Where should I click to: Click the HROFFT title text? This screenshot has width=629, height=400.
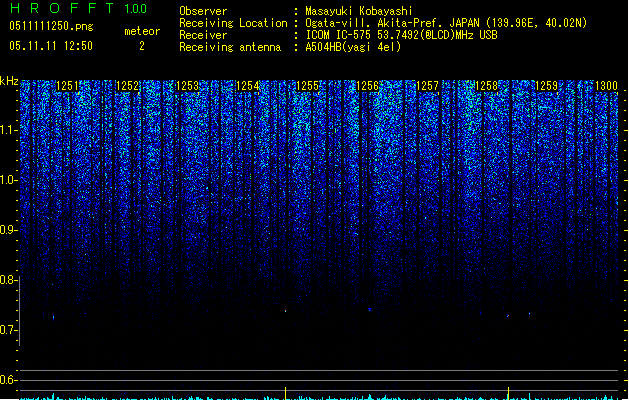[x=62, y=8]
